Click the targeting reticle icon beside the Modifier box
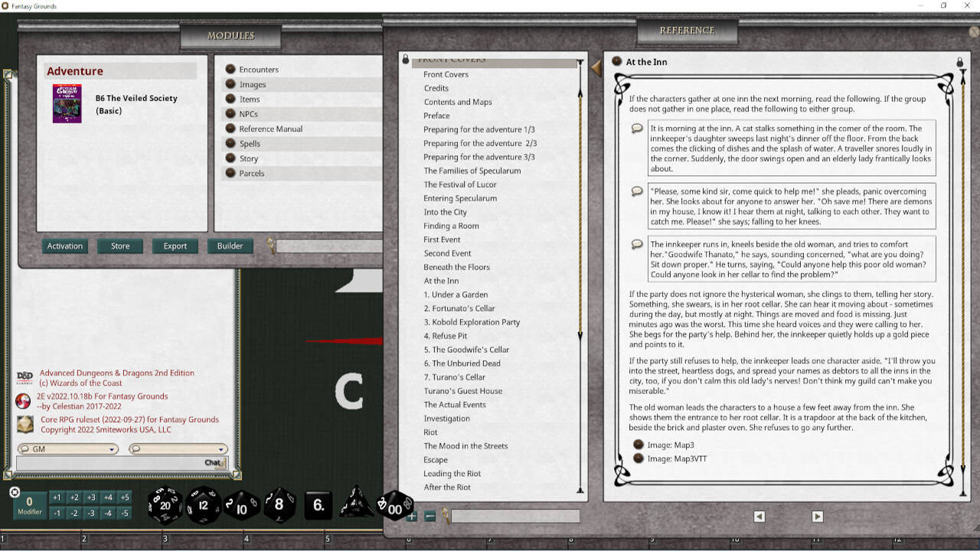Image resolution: width=980 pixels, height=551 pixels. click(15, 492)
